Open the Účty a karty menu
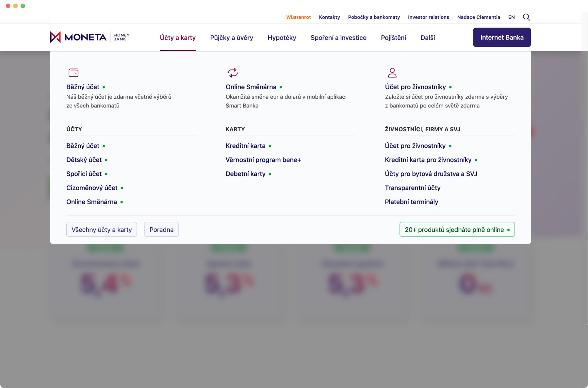Image resolution: width=588 pixels, height=388 pixels. tap(177, 38)
